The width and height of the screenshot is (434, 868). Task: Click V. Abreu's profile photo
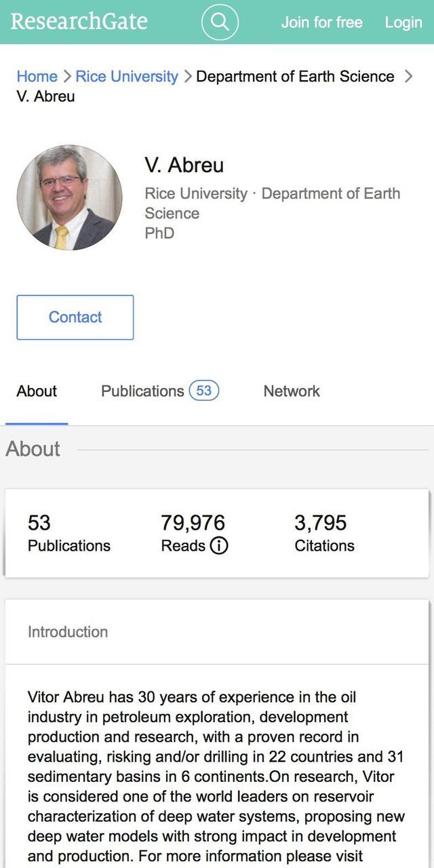click(x=70, y=197)
